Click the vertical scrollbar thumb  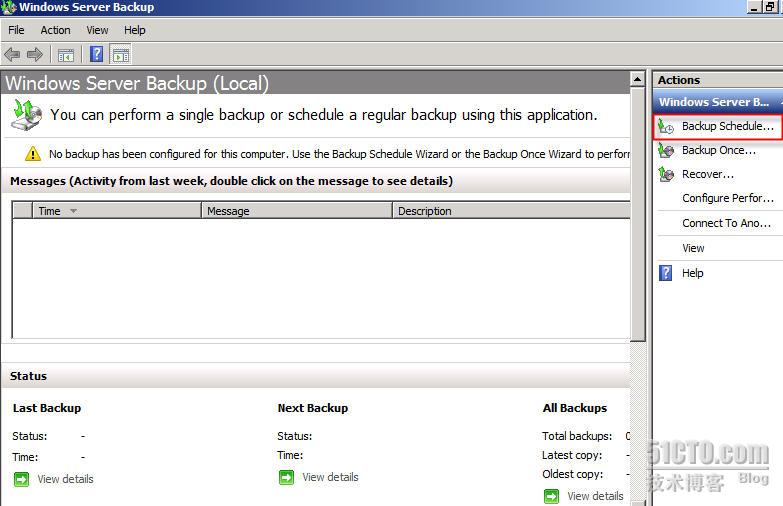[x=638, y=214]
